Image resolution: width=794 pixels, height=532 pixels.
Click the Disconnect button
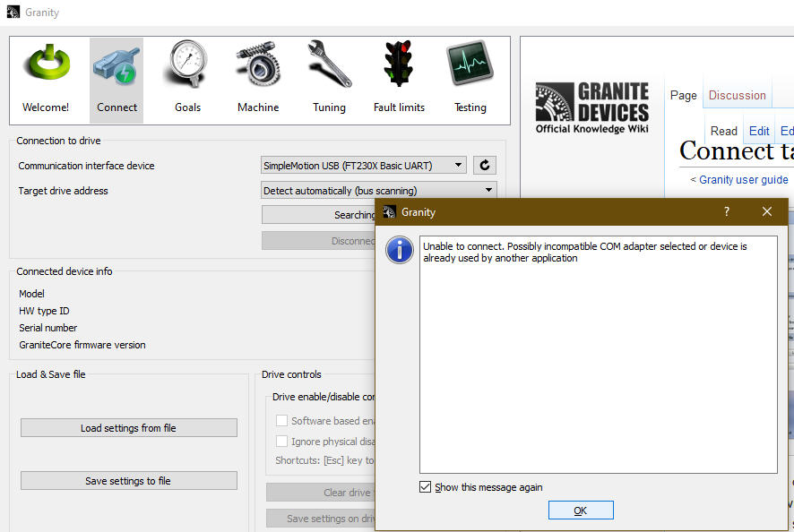pos(318,241)
